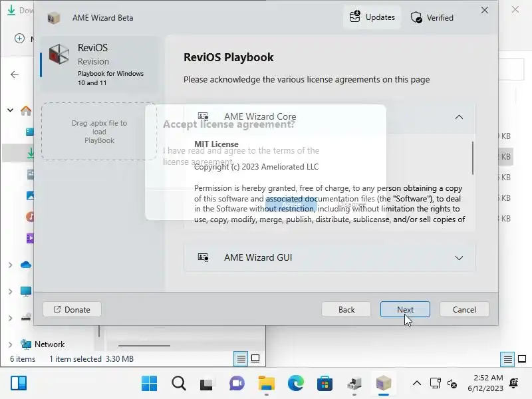This screenshot has width=532, height=399.
Task: Go Back to the previous wizard page
Action: (x=346, y=309)
